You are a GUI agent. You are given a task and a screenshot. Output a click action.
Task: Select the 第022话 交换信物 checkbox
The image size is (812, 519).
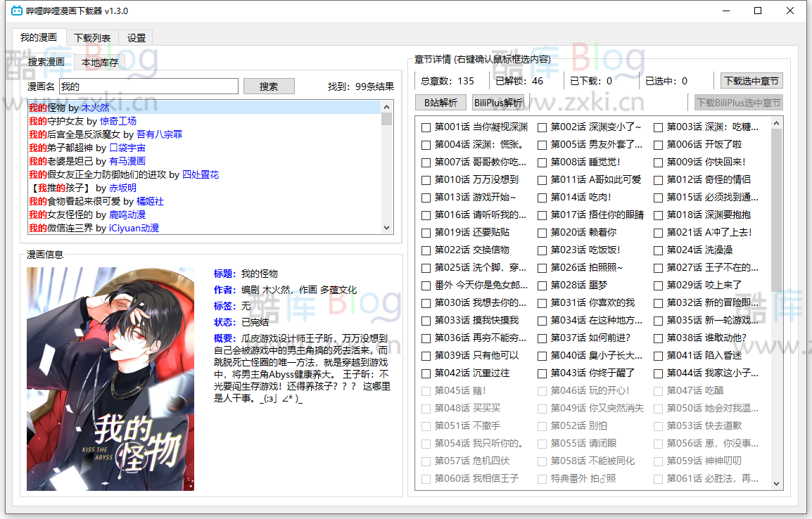click(425, 250)
